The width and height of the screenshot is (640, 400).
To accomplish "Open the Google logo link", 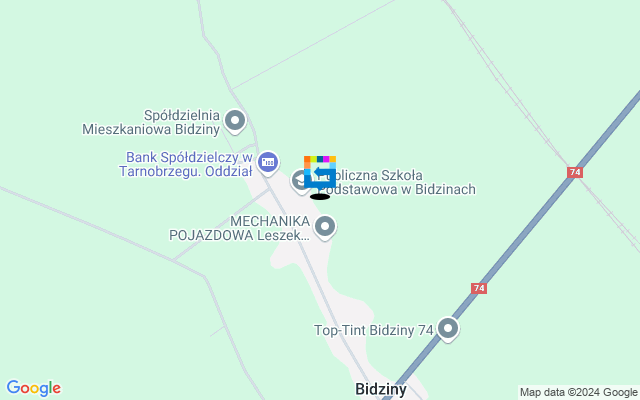I will (34, 388).
